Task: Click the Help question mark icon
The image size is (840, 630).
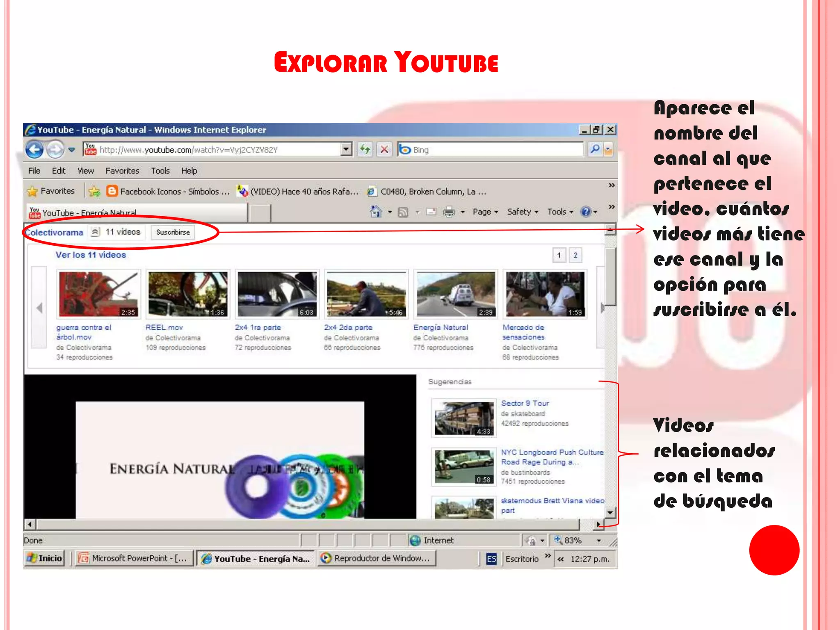Action: pos(586,212)
